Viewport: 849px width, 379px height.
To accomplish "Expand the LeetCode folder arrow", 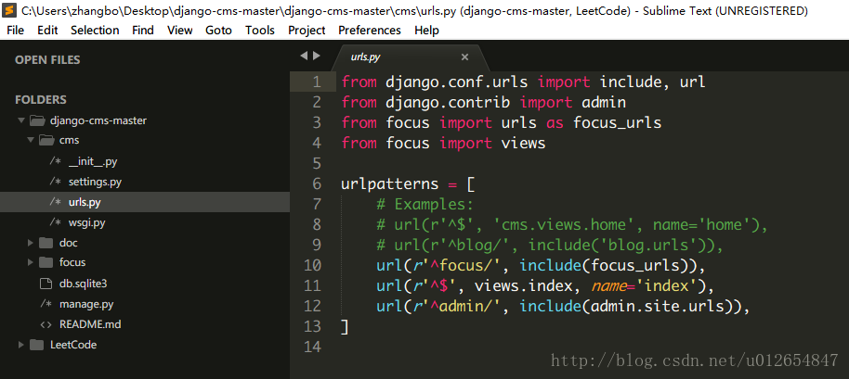I will coord(21,344).
